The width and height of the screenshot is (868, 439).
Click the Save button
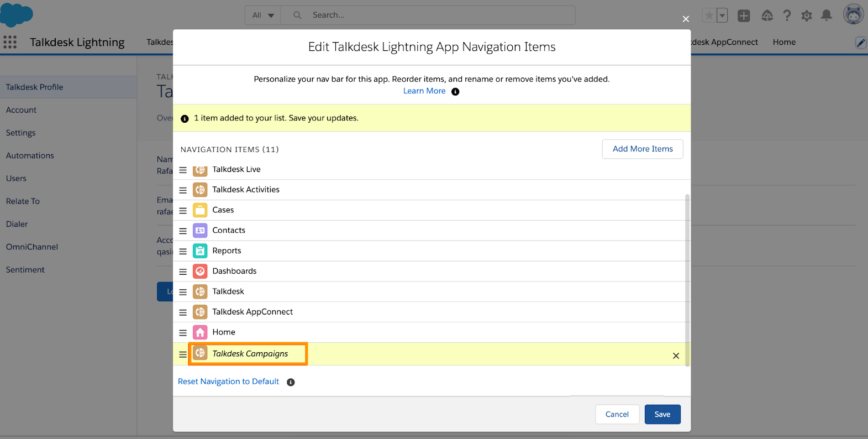[662, 414]
